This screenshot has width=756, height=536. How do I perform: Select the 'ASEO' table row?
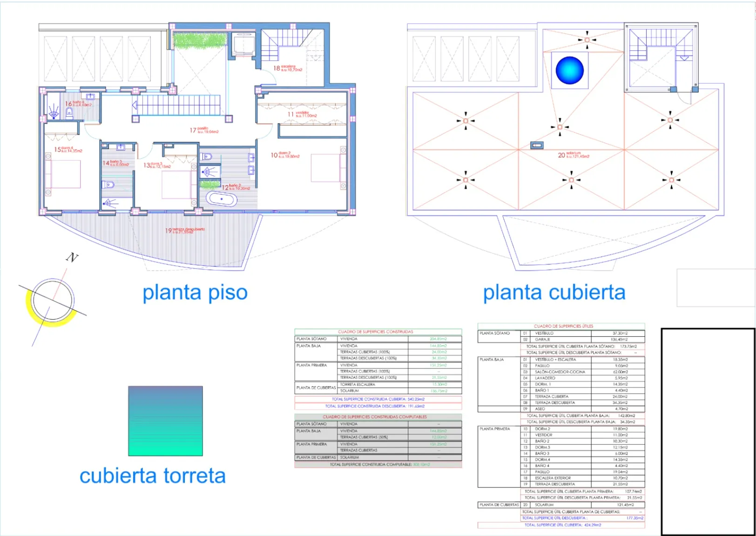coord(582,409)
